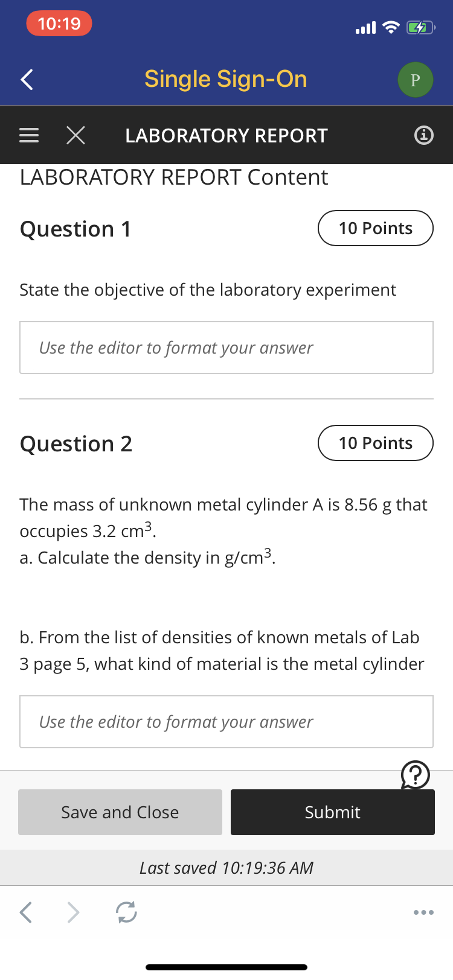Close the Laboratory Report with X icon
The image size is (453, 980).
(75, 135)
